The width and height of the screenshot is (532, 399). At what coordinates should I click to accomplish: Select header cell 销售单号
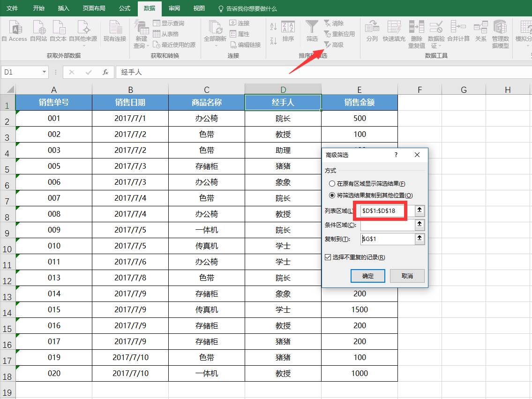tap(54, 102)
